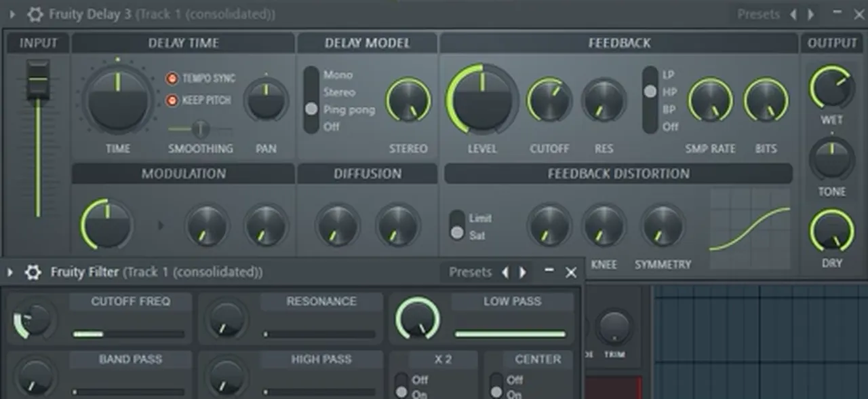Toggle the KEEP PITCH button
This screenshot has height=399, width=868.
click(x=172, y=100)
